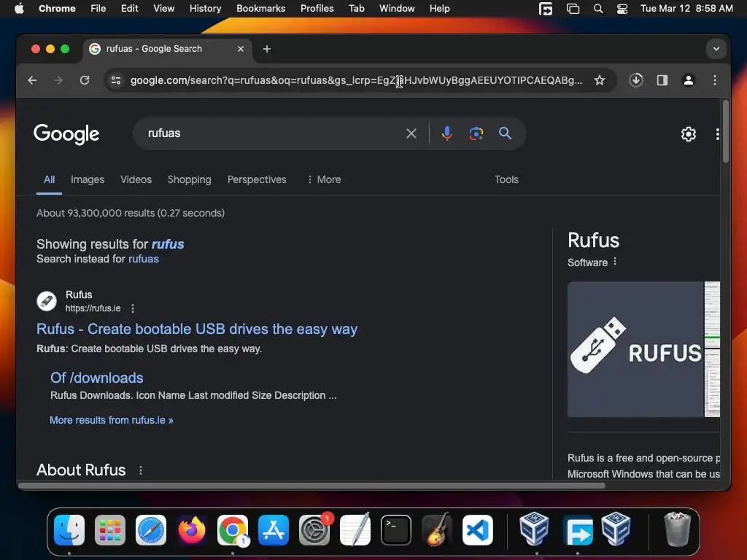747x560 pixels.
Task: Click the Chrome back arrow
Action: coord(32,80)
